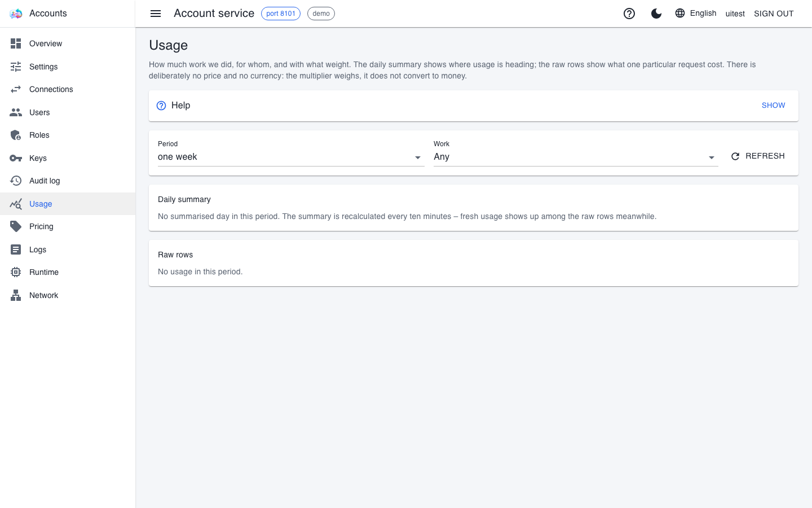Click the Audit log history icon
This screenshot has width=812, height=508.
coord(16,181)
